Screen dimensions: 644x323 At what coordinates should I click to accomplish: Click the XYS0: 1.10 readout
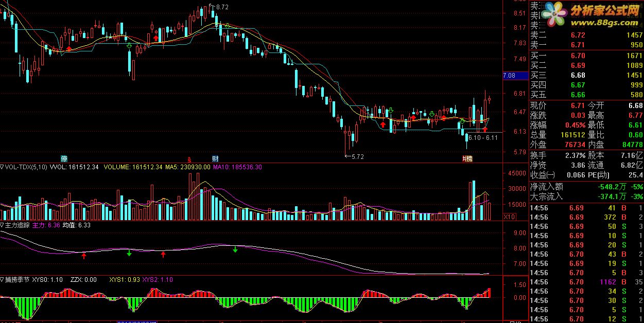tap(47, 280)
